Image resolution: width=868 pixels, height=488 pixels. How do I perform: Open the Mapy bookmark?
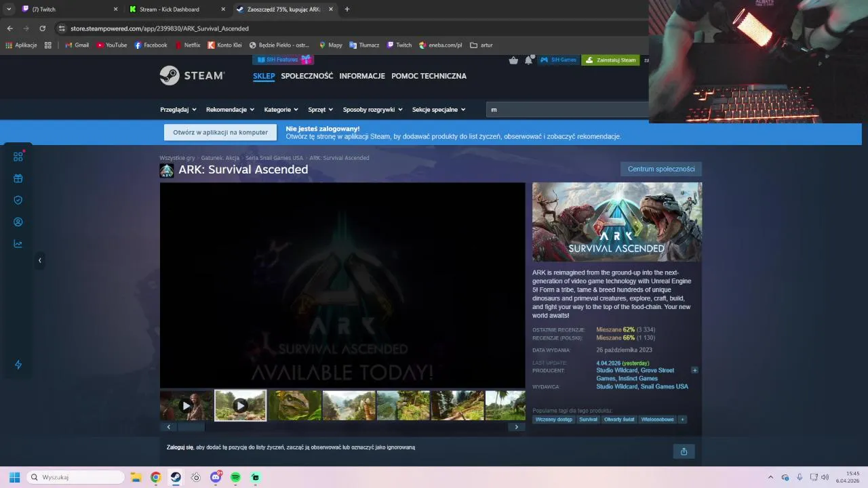click(x=331, y=45)
